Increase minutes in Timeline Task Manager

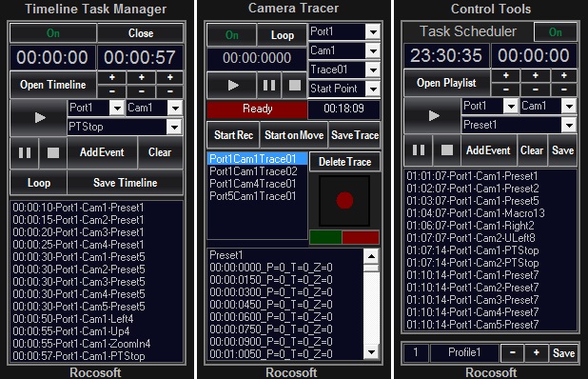point(142,77)
